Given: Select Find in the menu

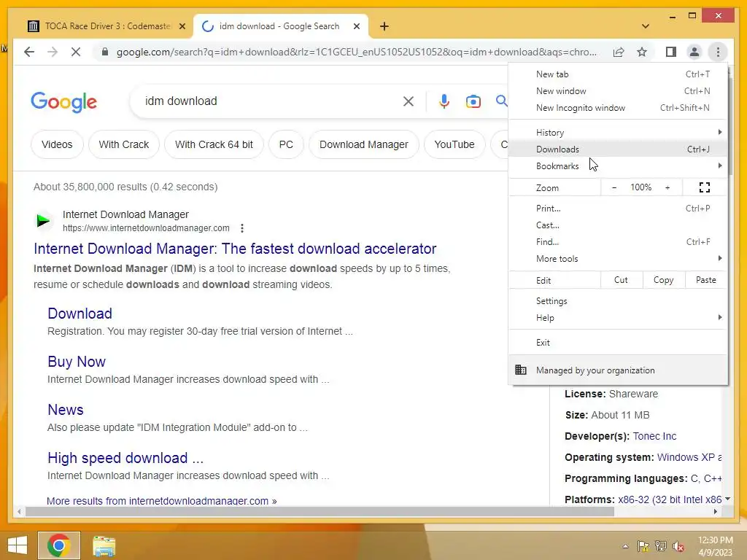Looking at the screenshot, I should coord(619,242).
